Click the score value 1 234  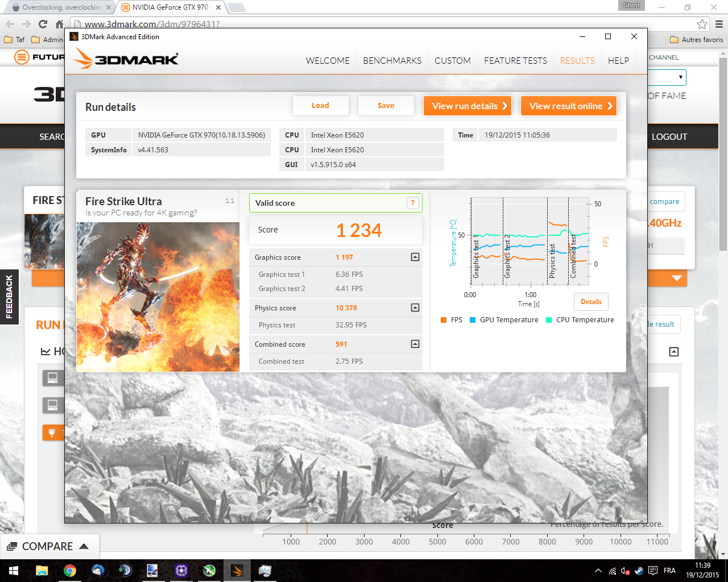click(x=359, y=230)
